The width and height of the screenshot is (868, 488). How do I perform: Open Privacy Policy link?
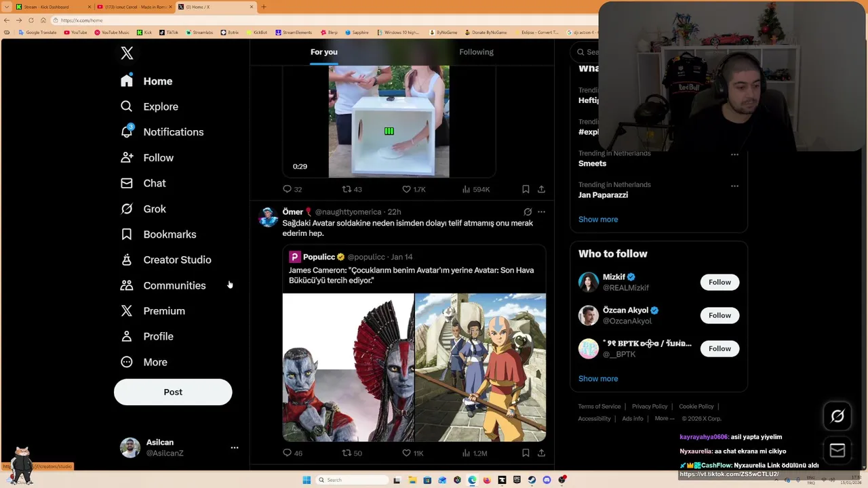click(x=650, y=406)
